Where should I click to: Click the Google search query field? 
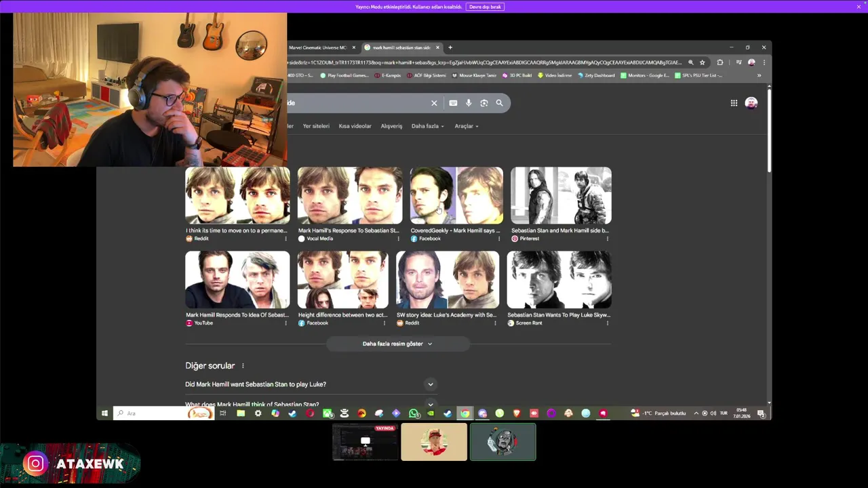point(358,103)
